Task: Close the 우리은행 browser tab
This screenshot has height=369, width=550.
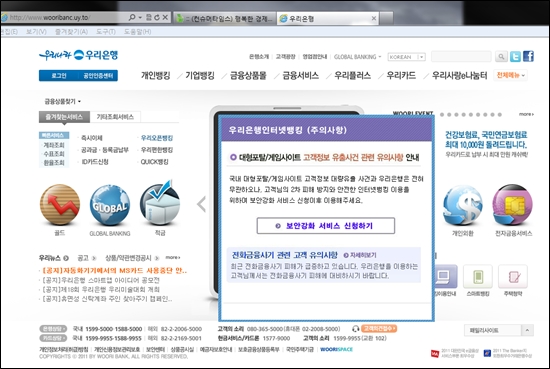Action: point(374,18)
